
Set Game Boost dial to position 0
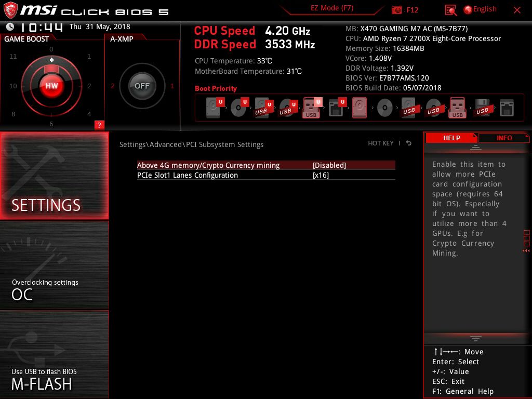51,49
